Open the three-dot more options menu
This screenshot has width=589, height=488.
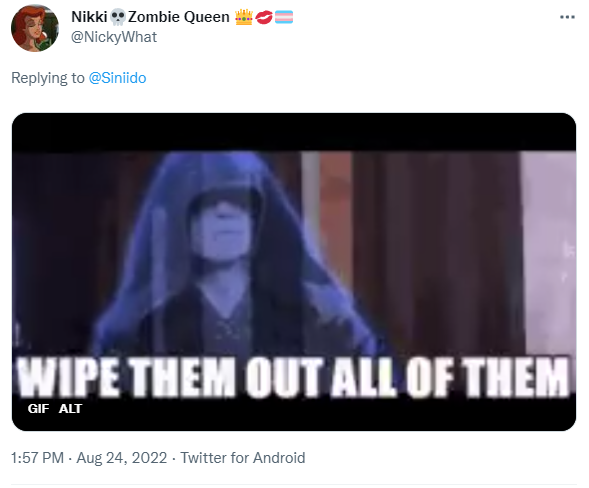pyautogui.click(x=567, y=17)
